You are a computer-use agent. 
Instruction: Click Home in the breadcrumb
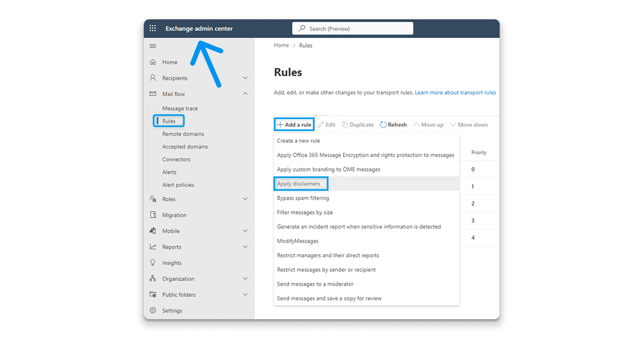coord(281,46)
